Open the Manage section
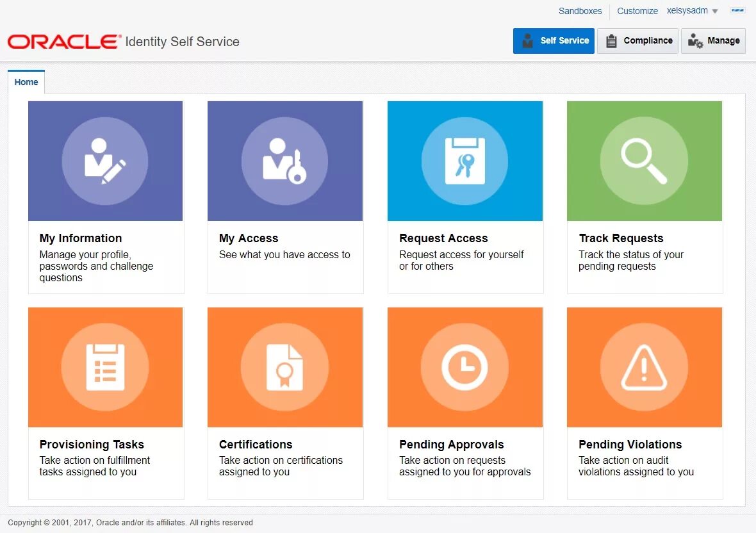Image resolution: width=756 pixels, height=533 pixels. pos(713,41)
